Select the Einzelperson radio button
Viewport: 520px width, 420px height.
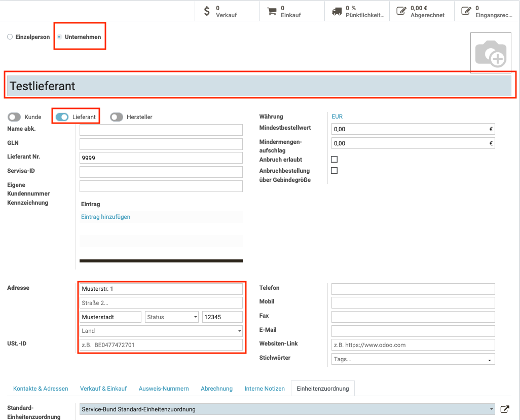coord(10,37)
